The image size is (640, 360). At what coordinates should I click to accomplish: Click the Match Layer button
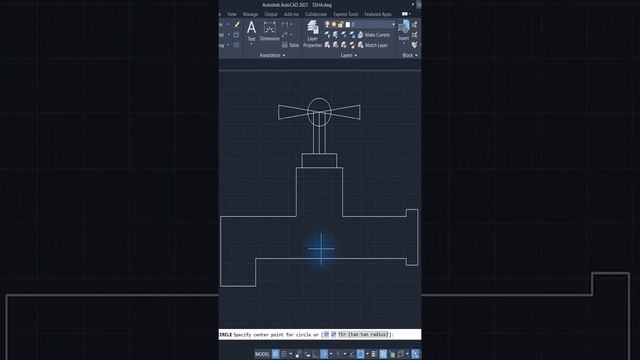[373, 45]
